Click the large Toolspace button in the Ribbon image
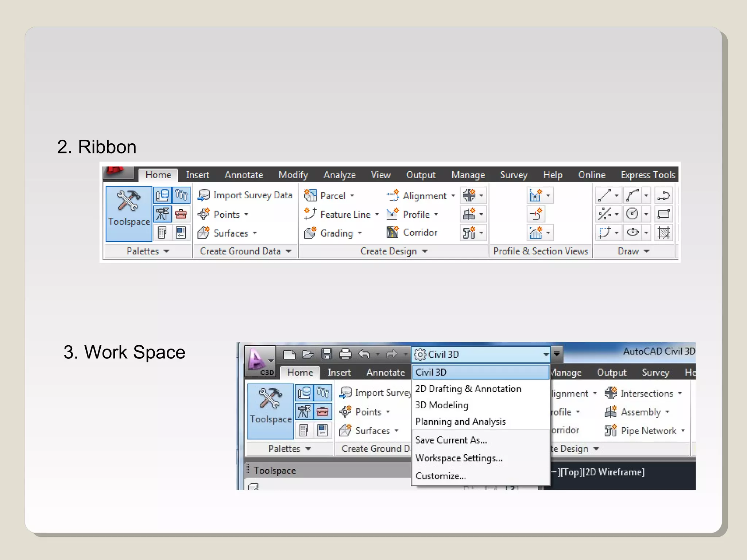This screenshot has width=747, height=560. [129, 214]
